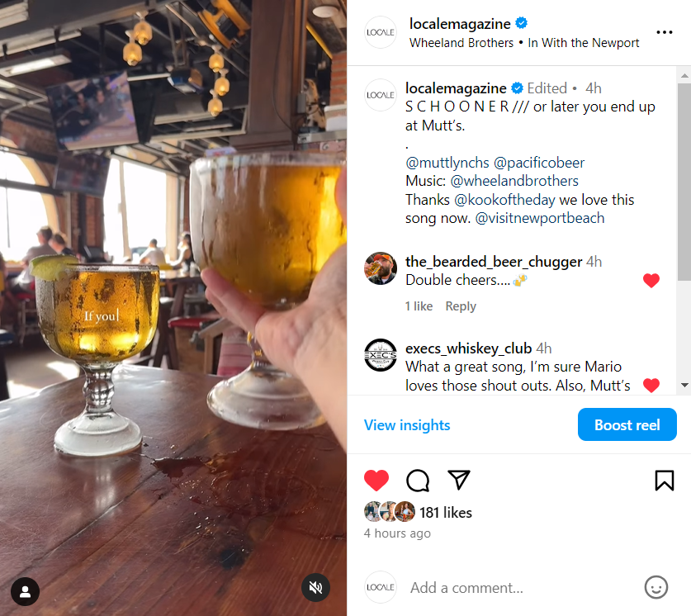Open the three-dot more options menu

[664, 32]
